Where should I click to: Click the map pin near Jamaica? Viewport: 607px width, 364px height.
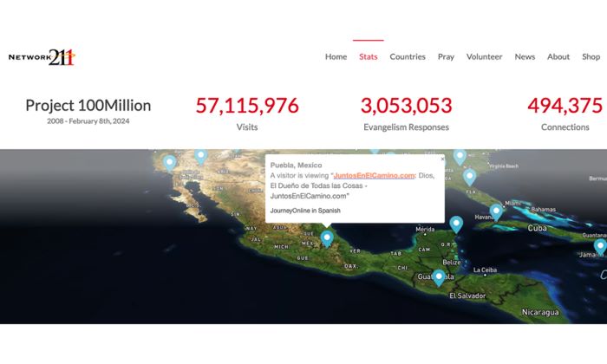pos(600,247)
